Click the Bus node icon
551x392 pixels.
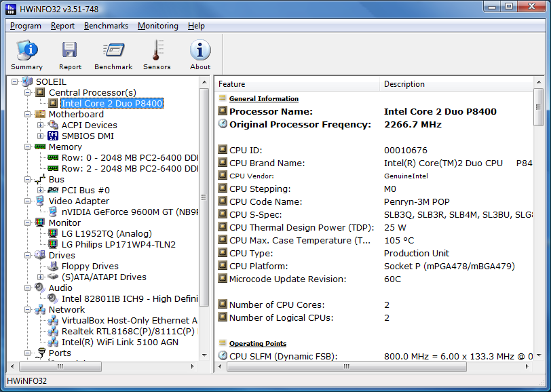[x=40, y=179]
